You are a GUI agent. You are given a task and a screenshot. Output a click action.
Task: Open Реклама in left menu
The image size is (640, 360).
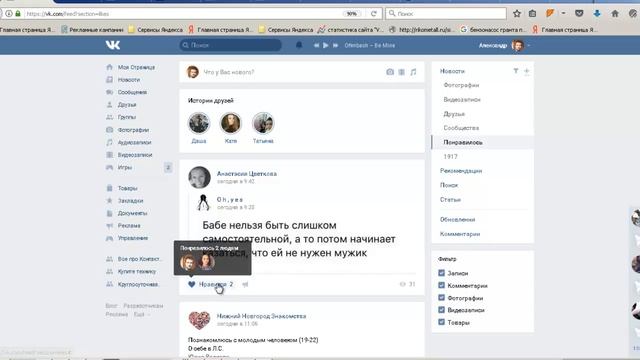[x=129, y=226]
